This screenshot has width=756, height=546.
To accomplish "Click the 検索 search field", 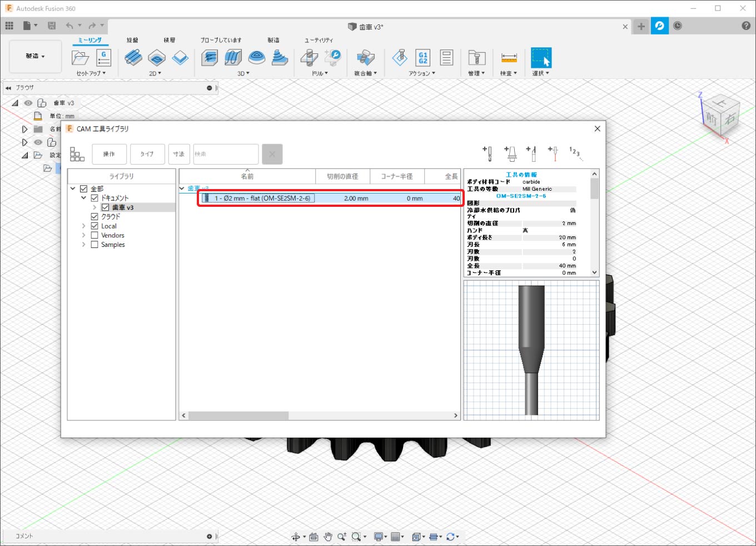I will coord(225,154).
